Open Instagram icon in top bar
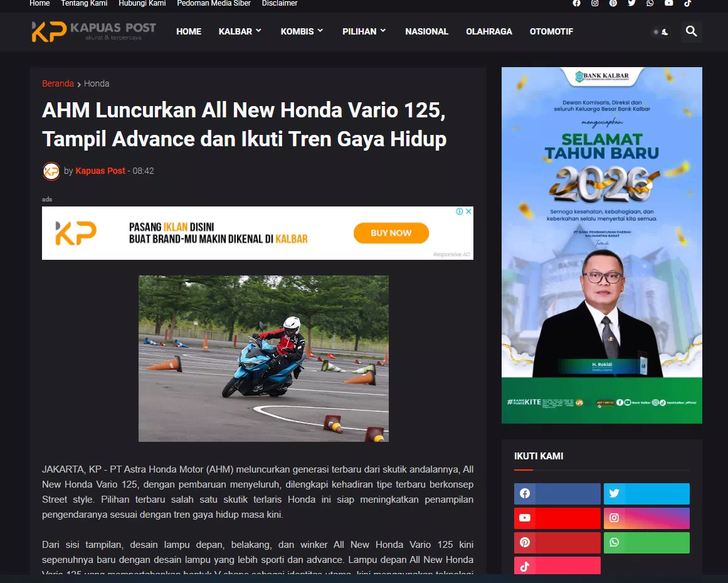Screen dimensions: 728x583 tap(594, 3)
